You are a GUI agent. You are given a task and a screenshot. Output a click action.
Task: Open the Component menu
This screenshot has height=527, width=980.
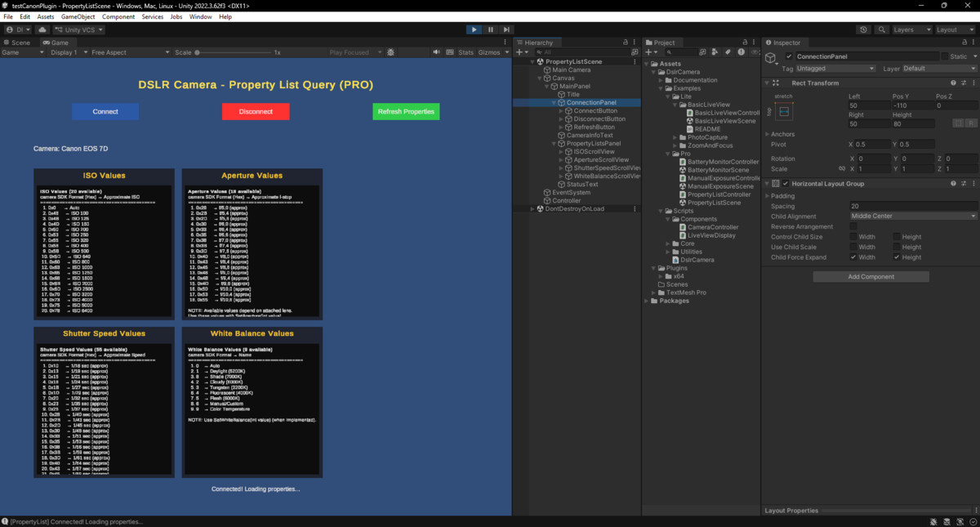tap(118, 16)
